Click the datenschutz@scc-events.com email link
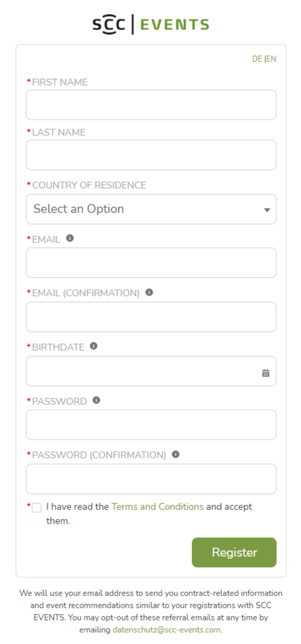Image resolution: width=301 pixels, height=644 pixels. point(166,630)
